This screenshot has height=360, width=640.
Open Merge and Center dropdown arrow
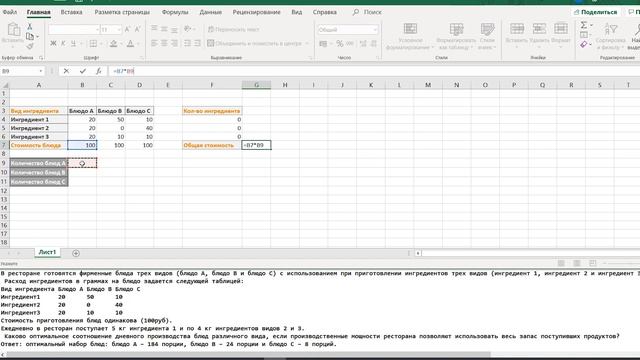pos(307,43)
